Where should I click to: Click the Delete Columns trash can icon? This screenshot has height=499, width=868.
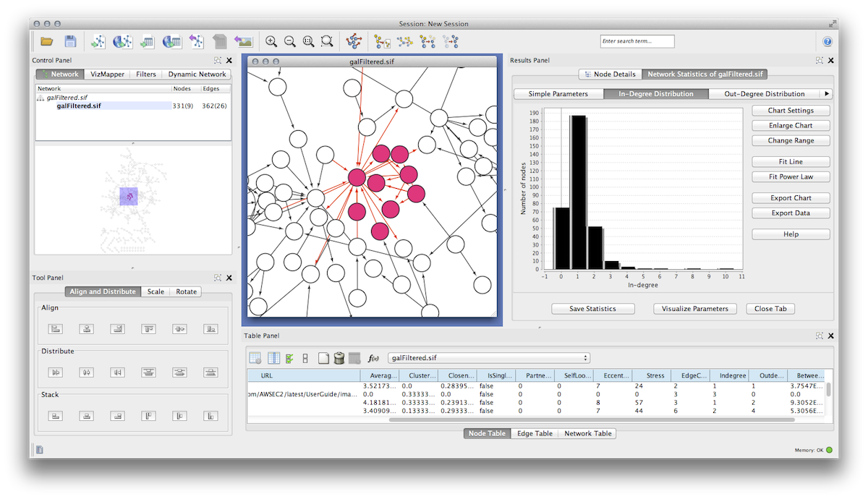coord(339,358)
